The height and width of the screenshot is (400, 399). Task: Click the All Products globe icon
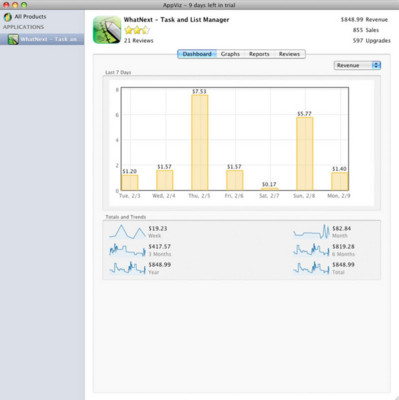[7, 17]
